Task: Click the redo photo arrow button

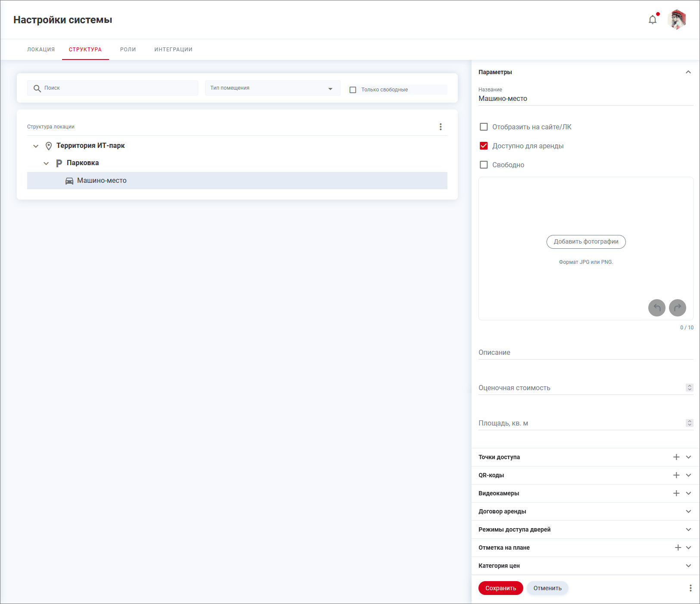Action: (x=678, y=308)
